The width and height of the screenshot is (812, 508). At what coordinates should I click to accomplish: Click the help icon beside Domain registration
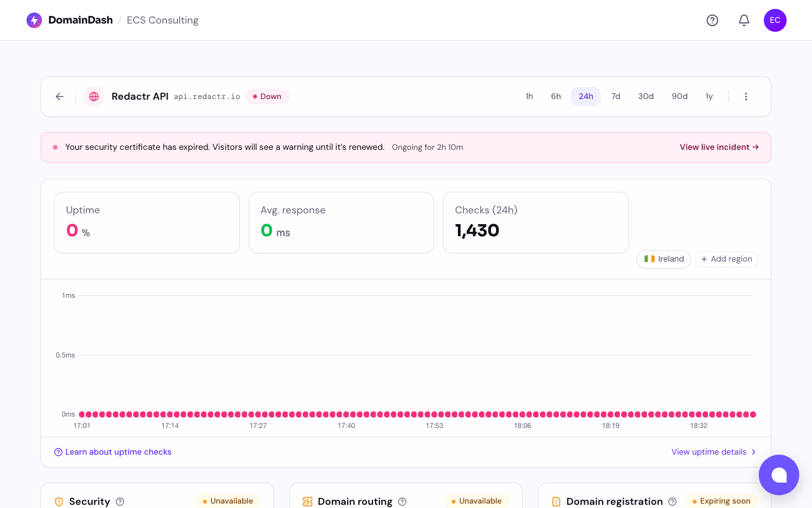pos(672,502)
